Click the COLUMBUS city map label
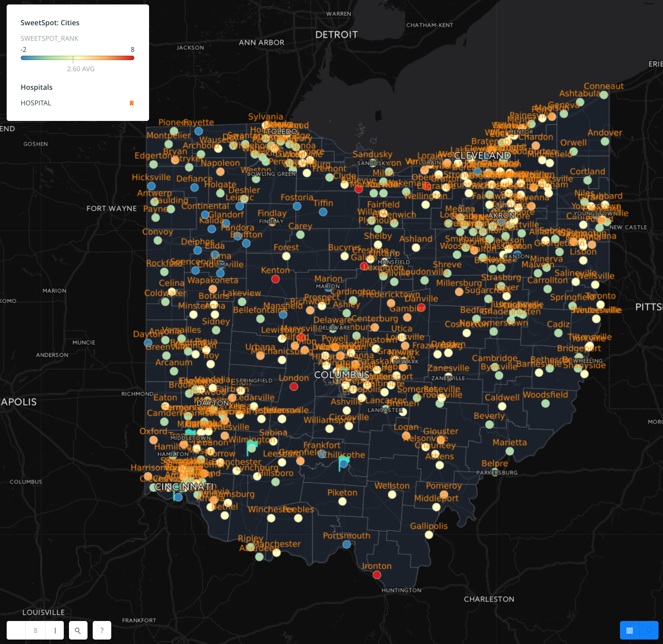The image size is (663, 644). (x=342, y=375)
